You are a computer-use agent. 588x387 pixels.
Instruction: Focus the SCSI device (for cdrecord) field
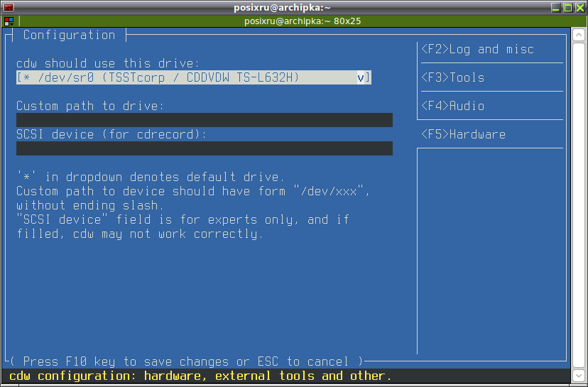205,148
